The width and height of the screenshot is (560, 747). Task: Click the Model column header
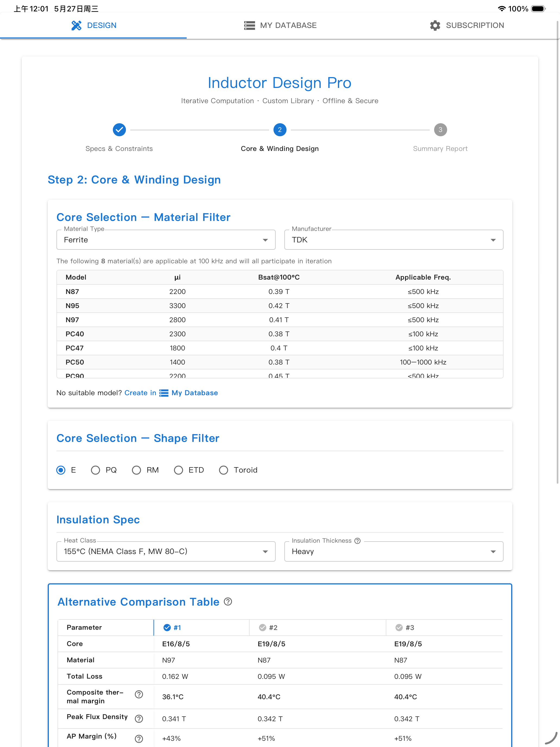(x=76, y=277)
